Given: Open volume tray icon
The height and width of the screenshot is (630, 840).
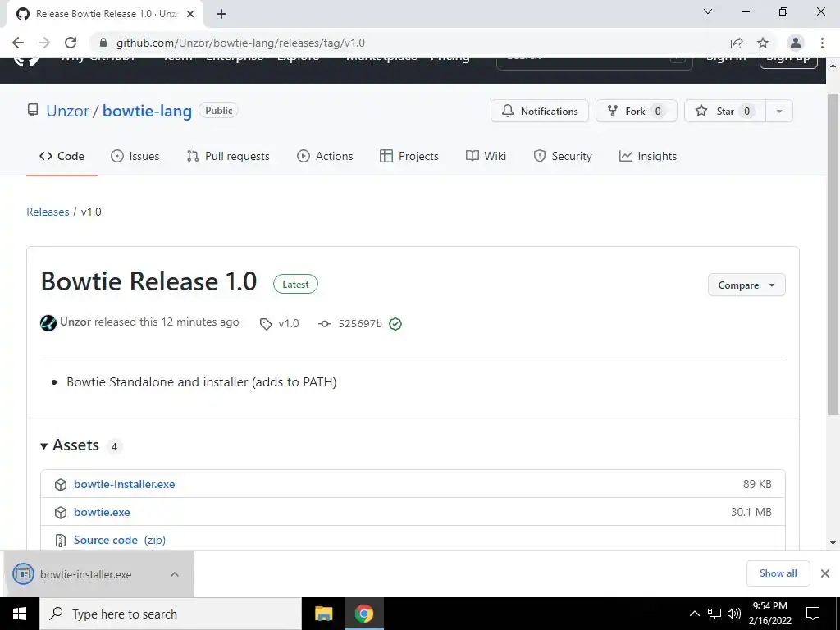Looking at the screenshot, I should point(734,614).
